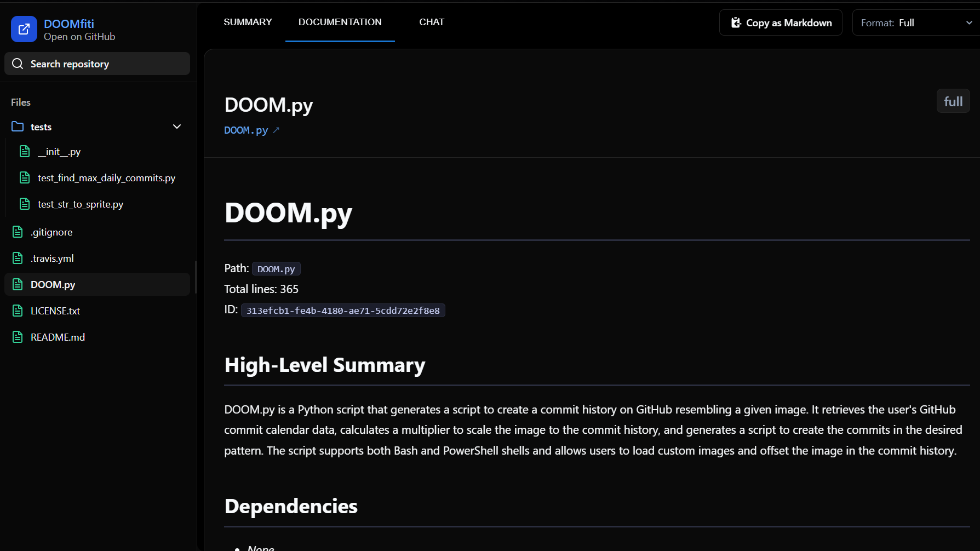Open the blue DOOM.py source link

coord(246,130)
